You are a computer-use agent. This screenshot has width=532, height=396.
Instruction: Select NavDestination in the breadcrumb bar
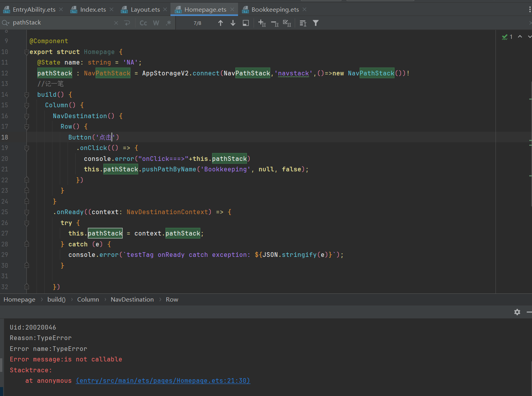point(132,300)
